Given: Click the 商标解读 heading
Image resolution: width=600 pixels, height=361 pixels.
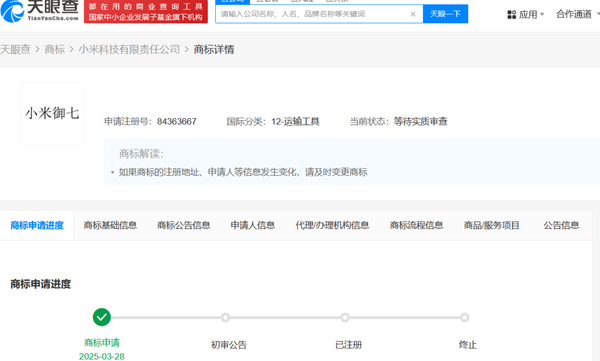Looking at the screenshot, I should coord(141,154).
